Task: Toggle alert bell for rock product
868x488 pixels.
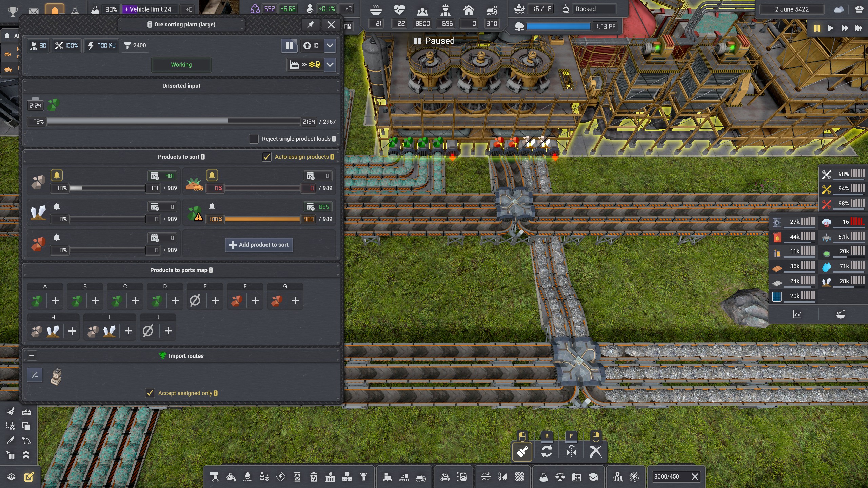Action: click(x=57, y=175)
